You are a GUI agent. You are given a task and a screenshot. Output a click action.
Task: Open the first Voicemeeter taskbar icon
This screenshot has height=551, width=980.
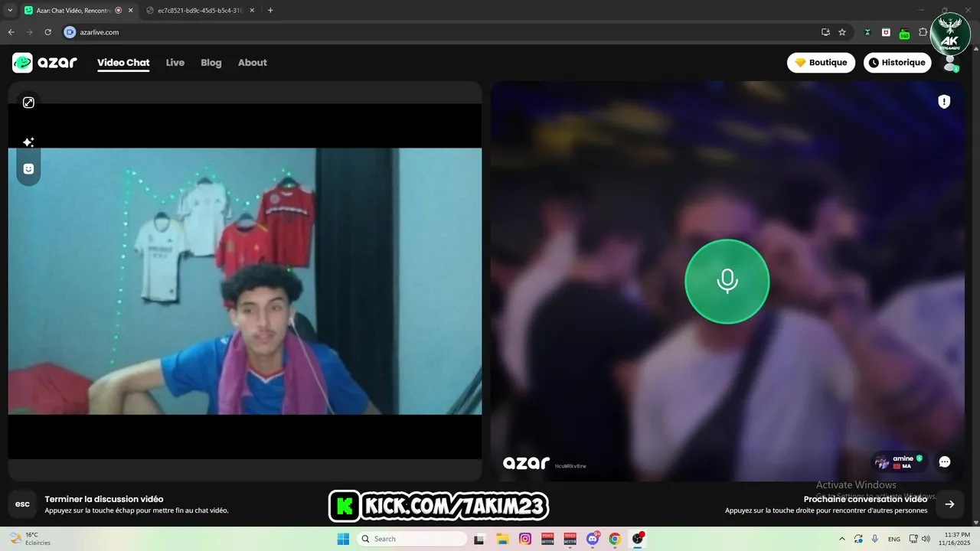(547, 539)
